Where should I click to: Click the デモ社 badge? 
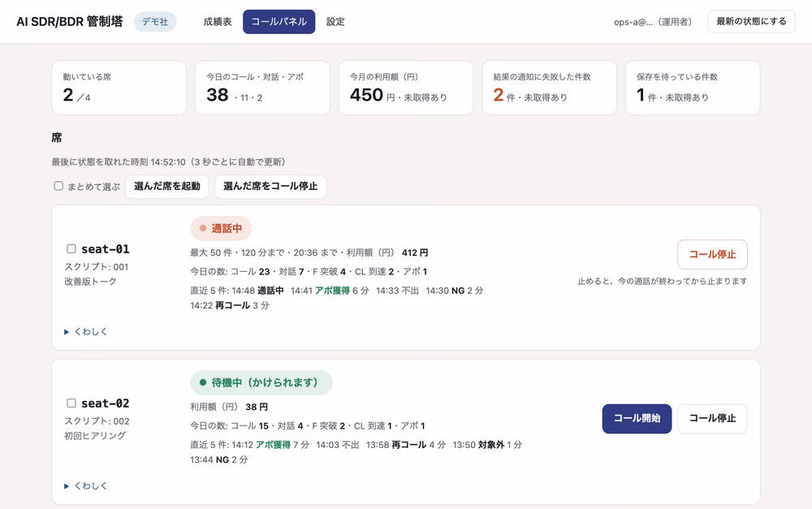coord(155,22)
